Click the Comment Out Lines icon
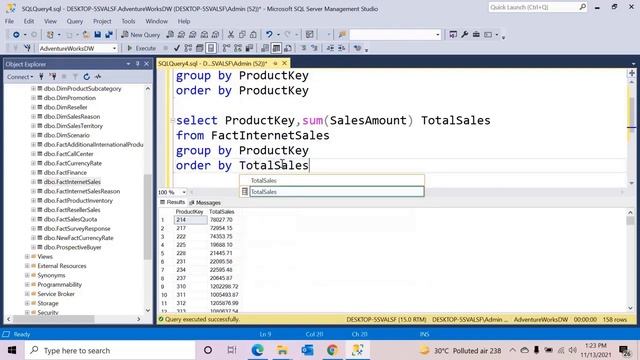The height and width of the screenshot is (360, 640). [303, 48]
